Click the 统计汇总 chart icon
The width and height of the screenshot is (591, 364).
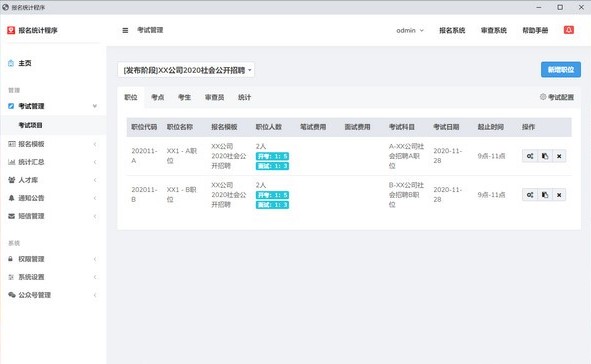point(11,162)
